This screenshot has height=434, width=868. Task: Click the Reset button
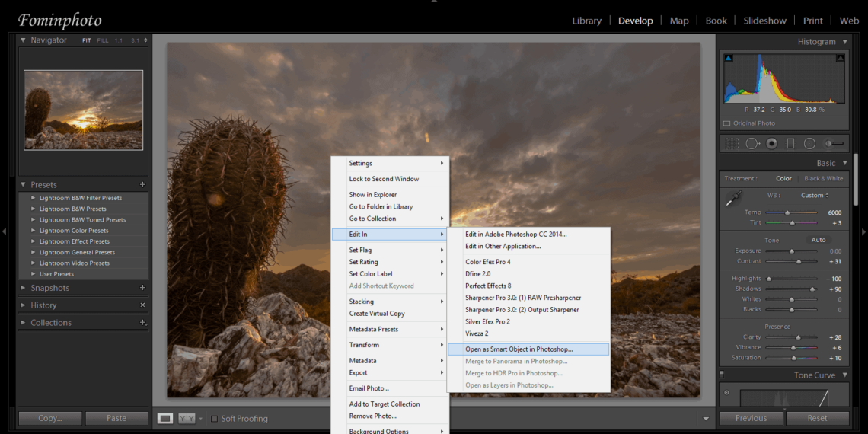(x=817, y=418)
